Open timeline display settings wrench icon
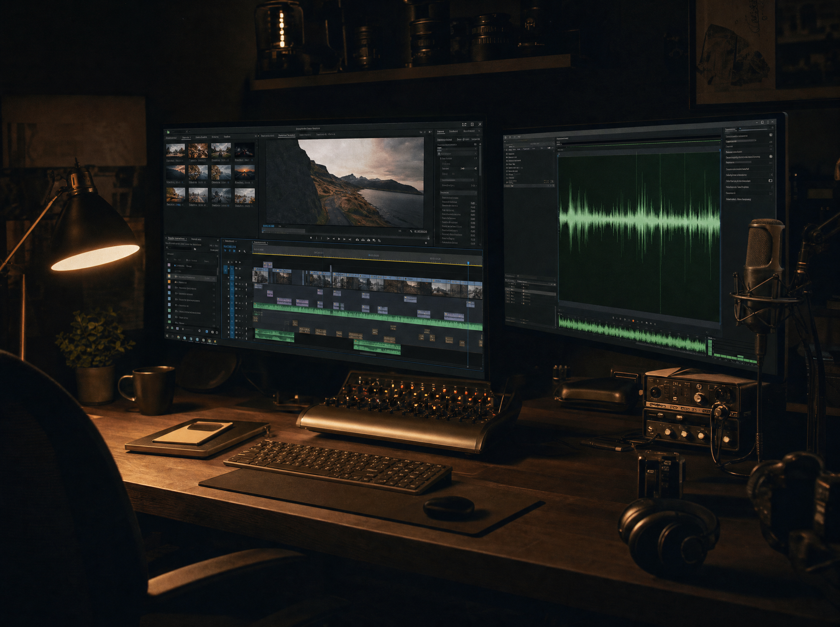Screen dimensions: 840x627 [x=245, y=251]
